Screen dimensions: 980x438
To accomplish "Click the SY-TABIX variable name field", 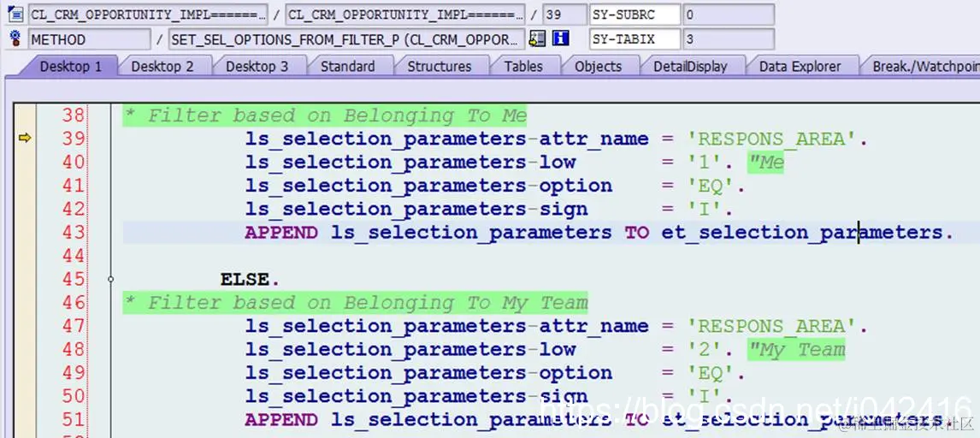I will click(x=635, y=39).
